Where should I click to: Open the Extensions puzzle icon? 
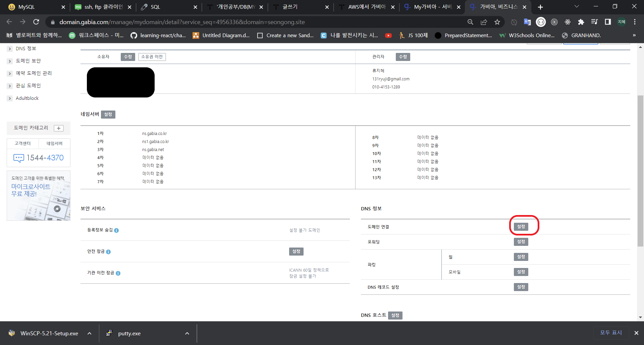pyautogui.click(x=581, y=22)
